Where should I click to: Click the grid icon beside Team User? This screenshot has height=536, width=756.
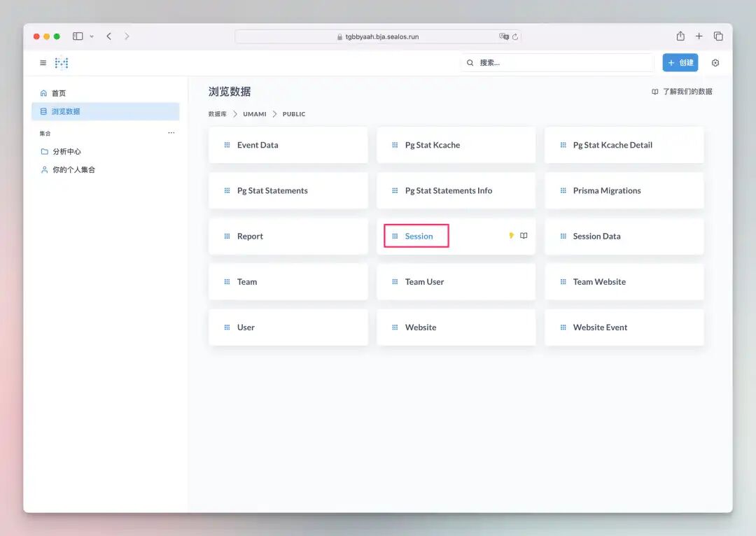[395, 282]
